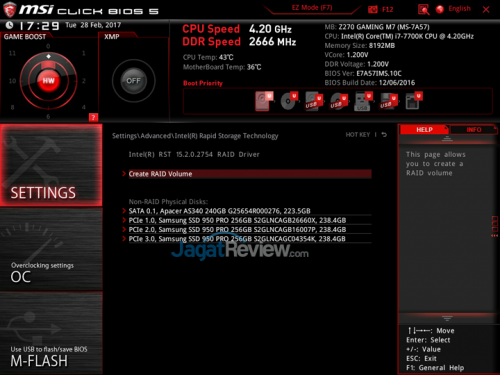
Task: Switch to the HELP tab
Action: point(424,130)
